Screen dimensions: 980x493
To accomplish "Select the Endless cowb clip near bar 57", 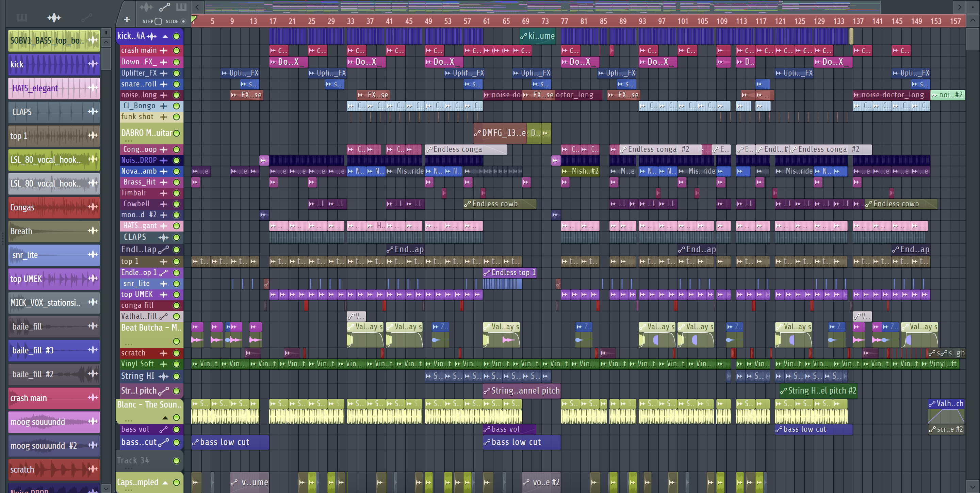I will [x=500, y=204].
